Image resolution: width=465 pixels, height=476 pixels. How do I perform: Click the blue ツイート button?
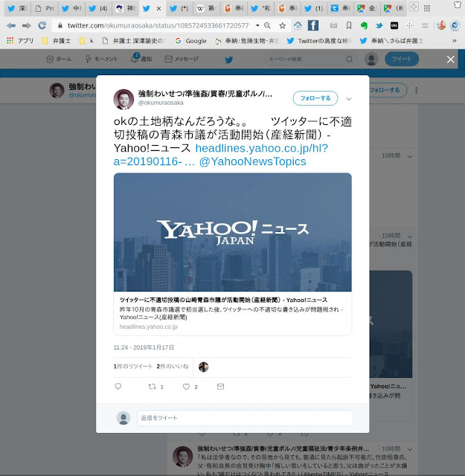click(402, 59)
